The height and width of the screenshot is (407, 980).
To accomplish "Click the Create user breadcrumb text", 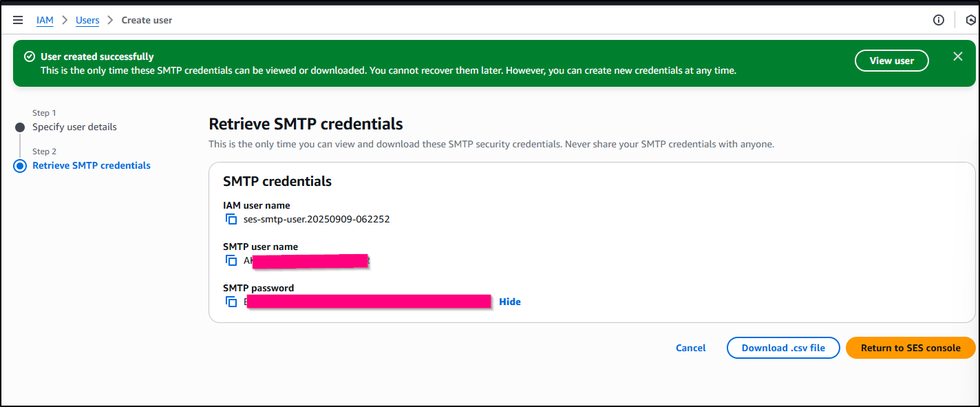I will click(147, 20).
